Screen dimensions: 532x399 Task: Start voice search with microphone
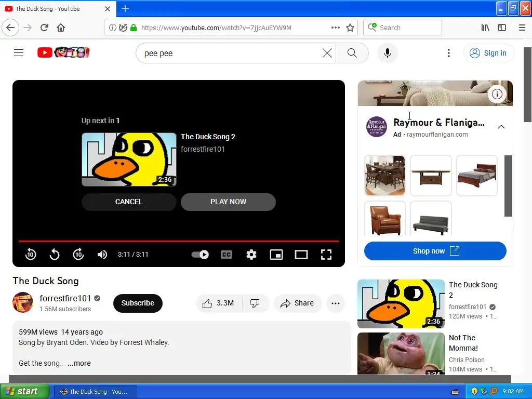coord(387,53)
